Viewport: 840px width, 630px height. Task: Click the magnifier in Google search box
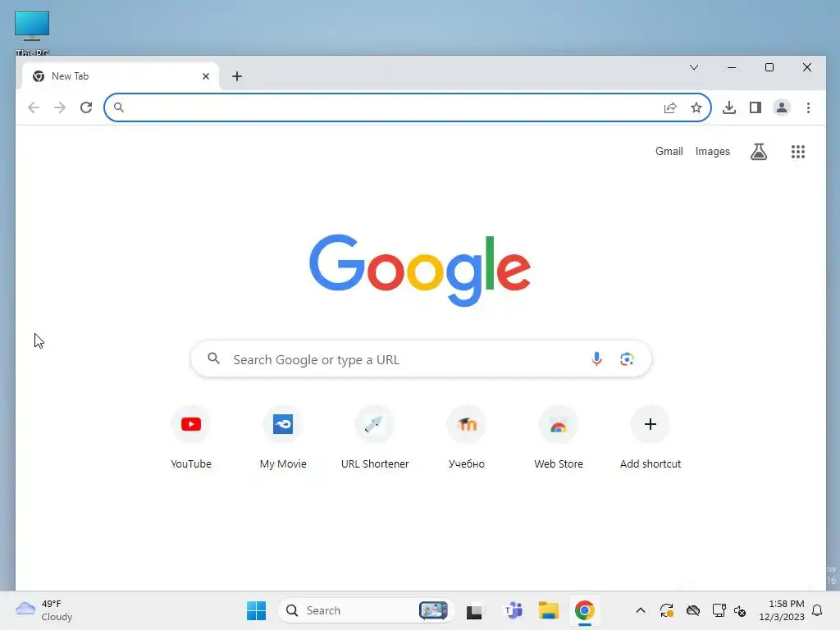point(214,358)
